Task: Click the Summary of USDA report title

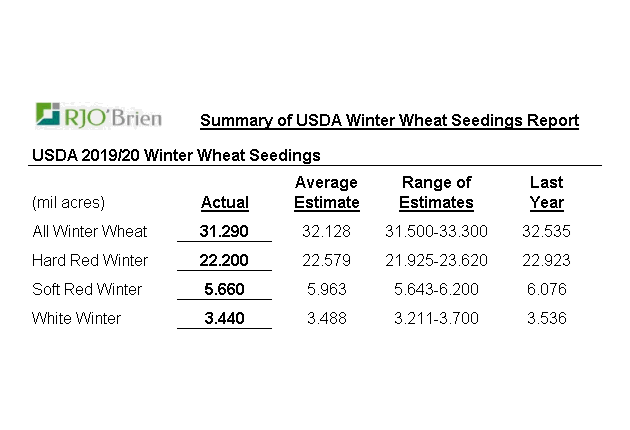Action: point(389,121)
